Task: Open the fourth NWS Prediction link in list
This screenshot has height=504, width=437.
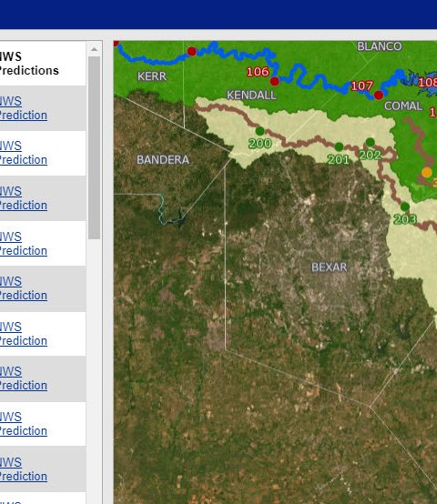Action: [23, 244]
